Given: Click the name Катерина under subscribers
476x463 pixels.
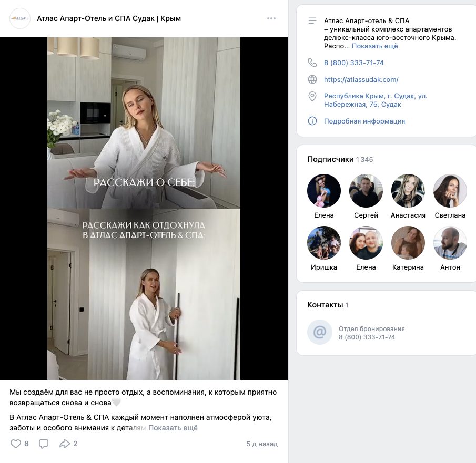Looking at the screenshot, I should (x=408, y=267).
